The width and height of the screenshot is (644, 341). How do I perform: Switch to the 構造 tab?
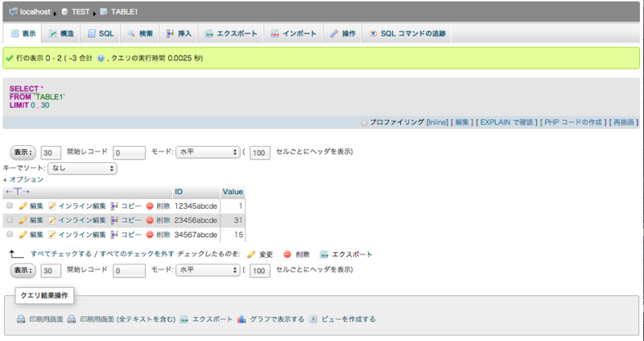61,33
